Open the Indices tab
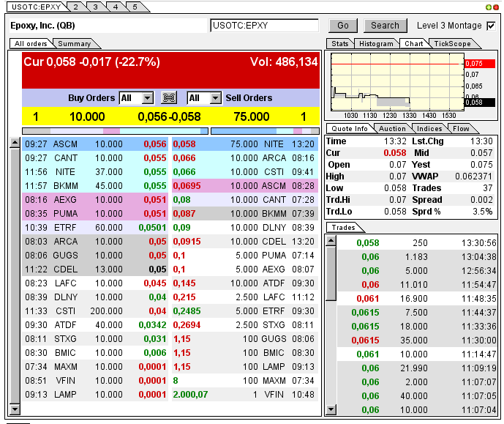The width and height of the screenshot is (504, 424). click(429, 129)
